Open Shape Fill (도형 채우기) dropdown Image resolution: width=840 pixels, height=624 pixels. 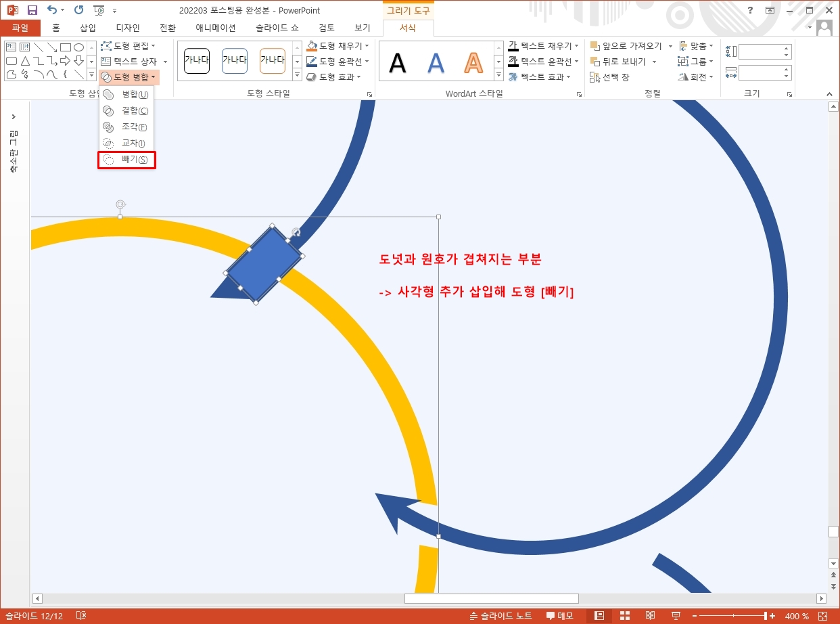(337, 46)
